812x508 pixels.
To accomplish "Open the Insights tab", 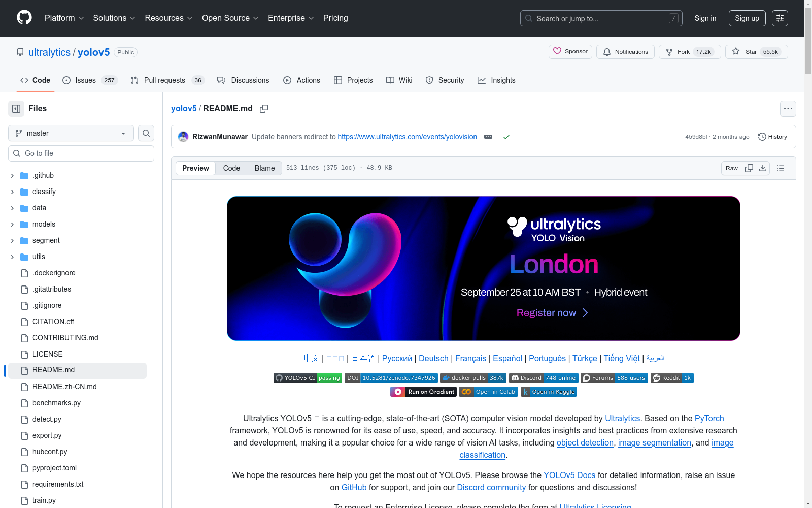I will tap(496, 80).
